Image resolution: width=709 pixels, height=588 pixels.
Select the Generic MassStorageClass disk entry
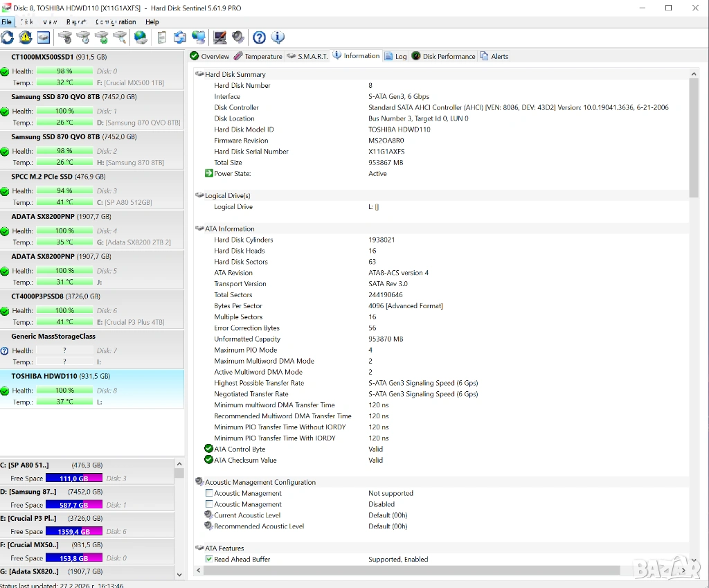(x=53, y=336)
